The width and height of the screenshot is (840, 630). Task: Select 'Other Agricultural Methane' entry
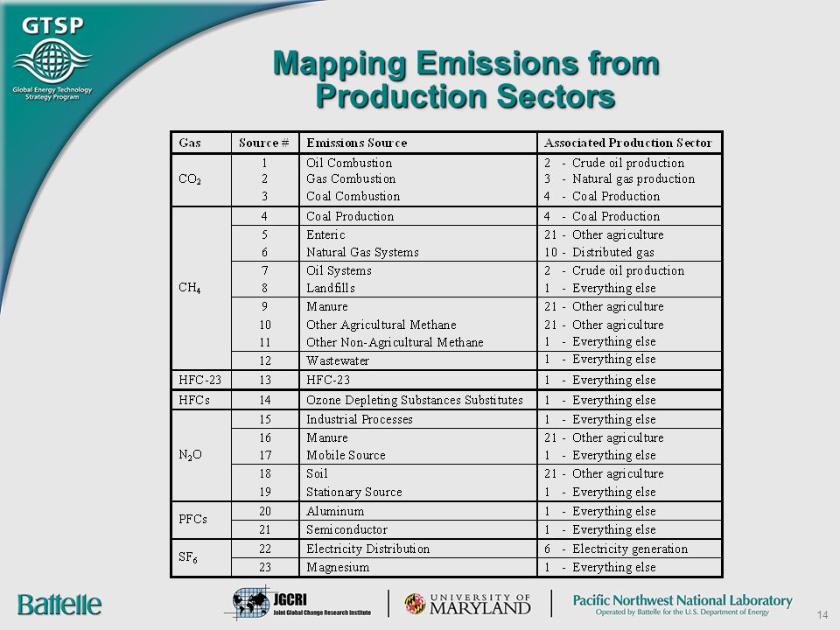tap(381, 325)
